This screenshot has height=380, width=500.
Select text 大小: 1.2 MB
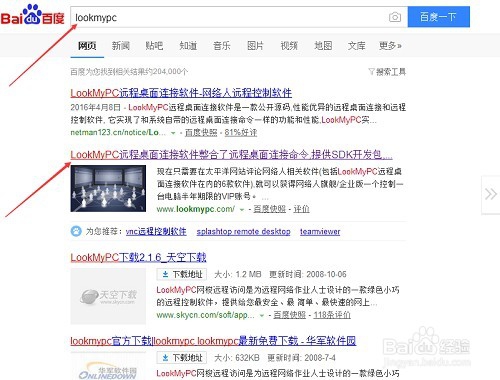[x=238, y=274]
